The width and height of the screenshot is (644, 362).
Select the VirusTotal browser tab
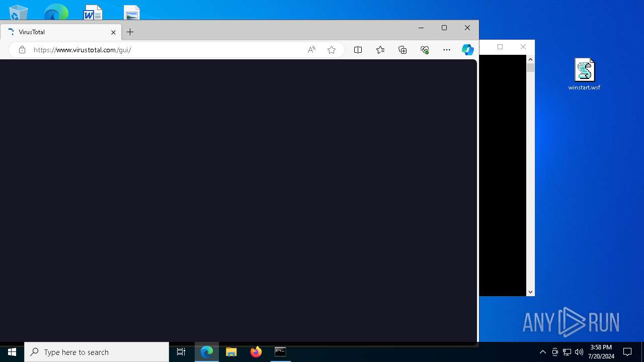pyautogui.click(x=60, y=32)
